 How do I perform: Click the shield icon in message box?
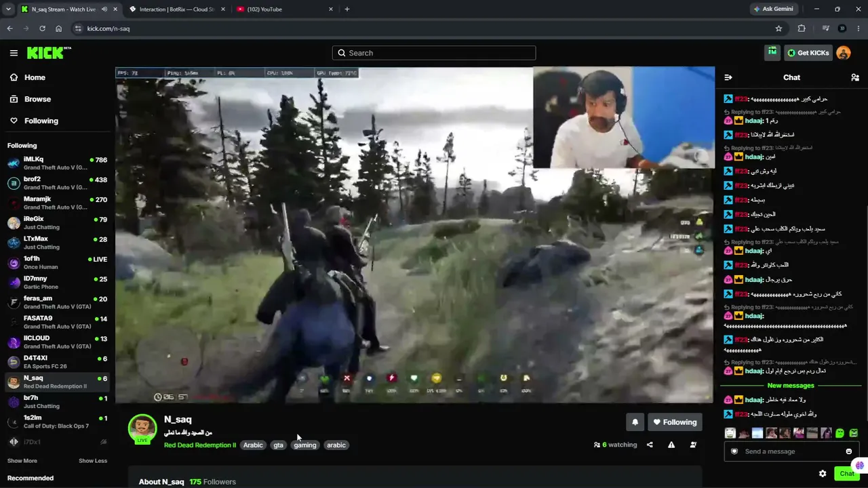[734, 451]
